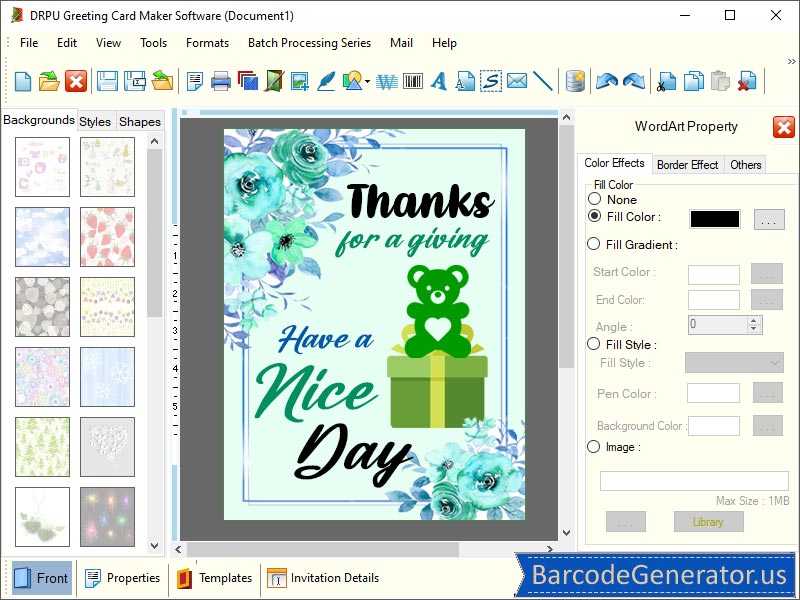Screen dimensions: 800x600
Task: Select the signature S tool icon
Action: coord(491,81)
